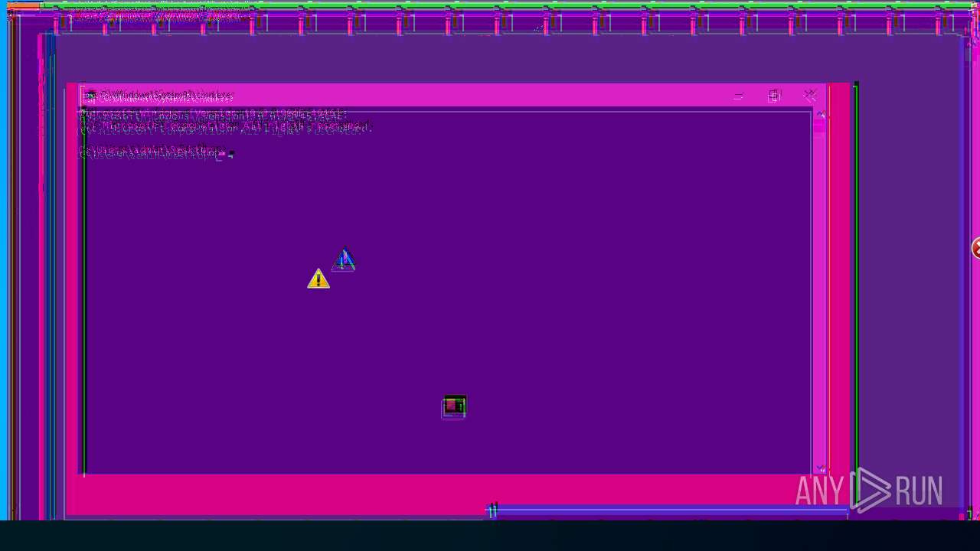Click the yellow warning triangle icon
Image resolution: width=980 pixels, height=551 pixels.
click(x=318, y=279)
